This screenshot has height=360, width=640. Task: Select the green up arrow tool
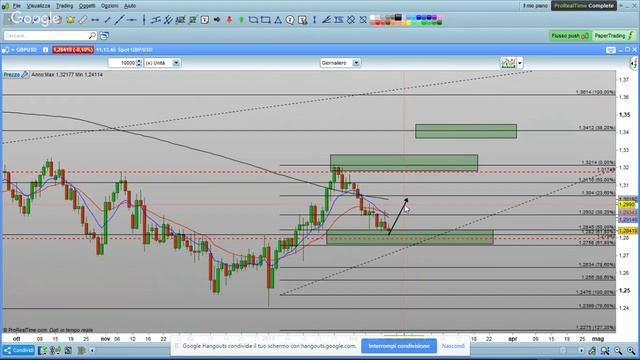(x=241, y=20)
